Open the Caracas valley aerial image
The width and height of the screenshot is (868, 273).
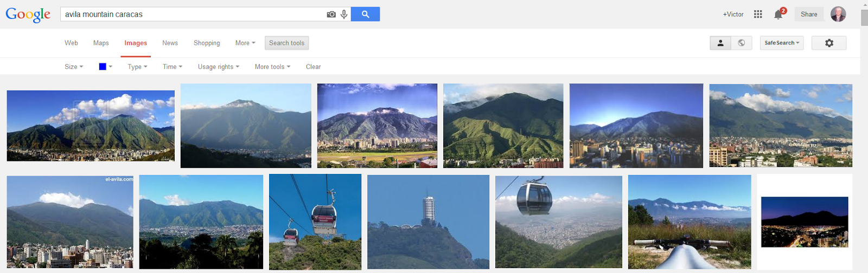click(781, 126)
